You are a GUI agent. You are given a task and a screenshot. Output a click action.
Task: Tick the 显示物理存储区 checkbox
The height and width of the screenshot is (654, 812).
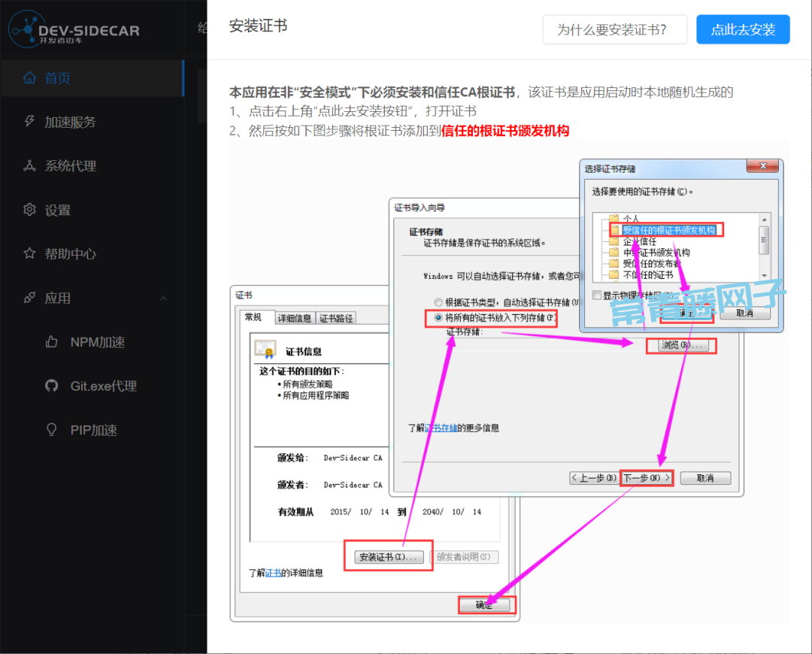[597, 295]
